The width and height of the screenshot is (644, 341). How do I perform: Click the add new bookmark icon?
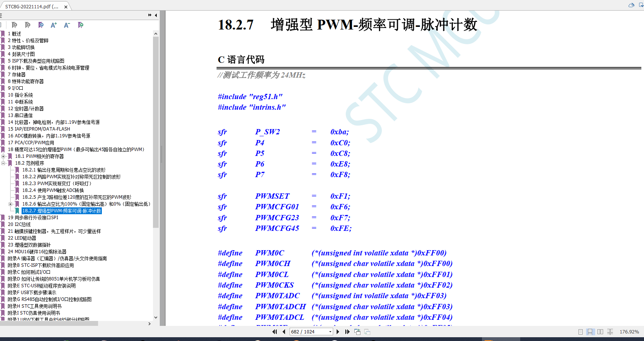(x=28, y=25)
